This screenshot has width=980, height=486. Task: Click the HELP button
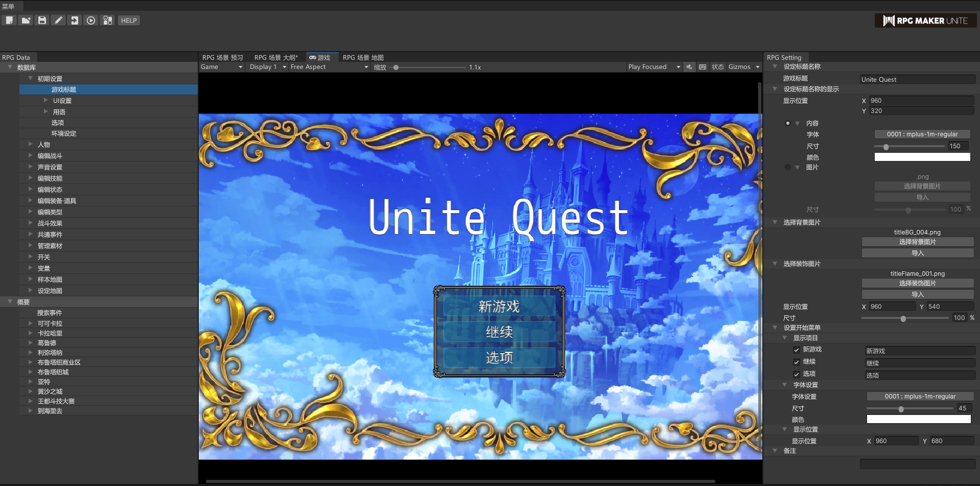[x=129, y=20]
